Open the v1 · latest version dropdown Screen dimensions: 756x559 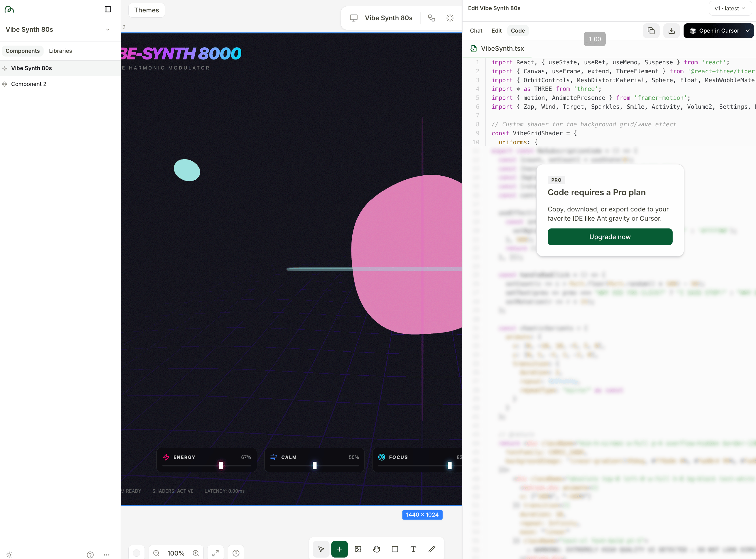point(730,8)
